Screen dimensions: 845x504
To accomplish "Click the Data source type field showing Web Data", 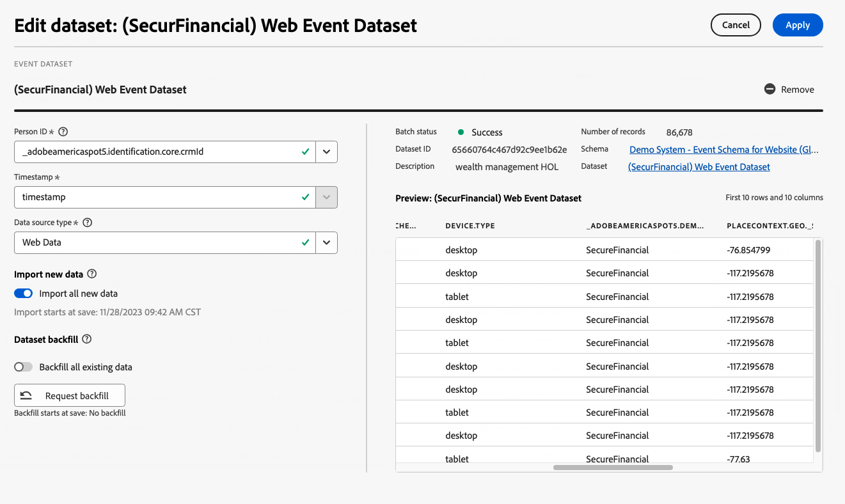I will [165, 243].
